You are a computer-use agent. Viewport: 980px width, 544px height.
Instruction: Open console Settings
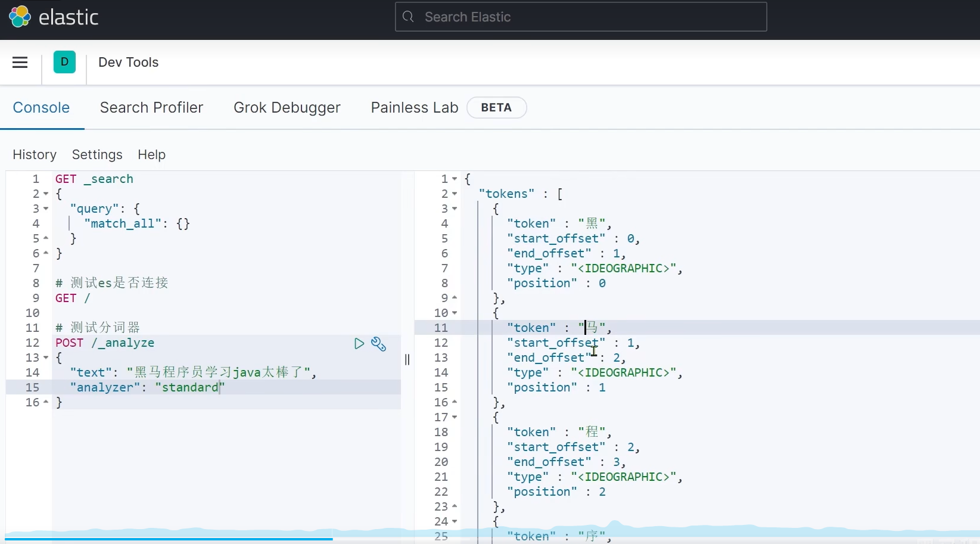point(97,155)
